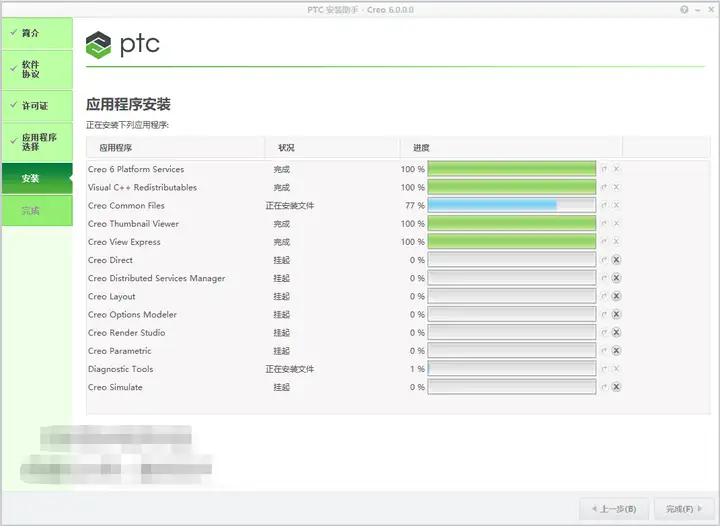Select the Creo Options Modeler row name

(132, 314)
